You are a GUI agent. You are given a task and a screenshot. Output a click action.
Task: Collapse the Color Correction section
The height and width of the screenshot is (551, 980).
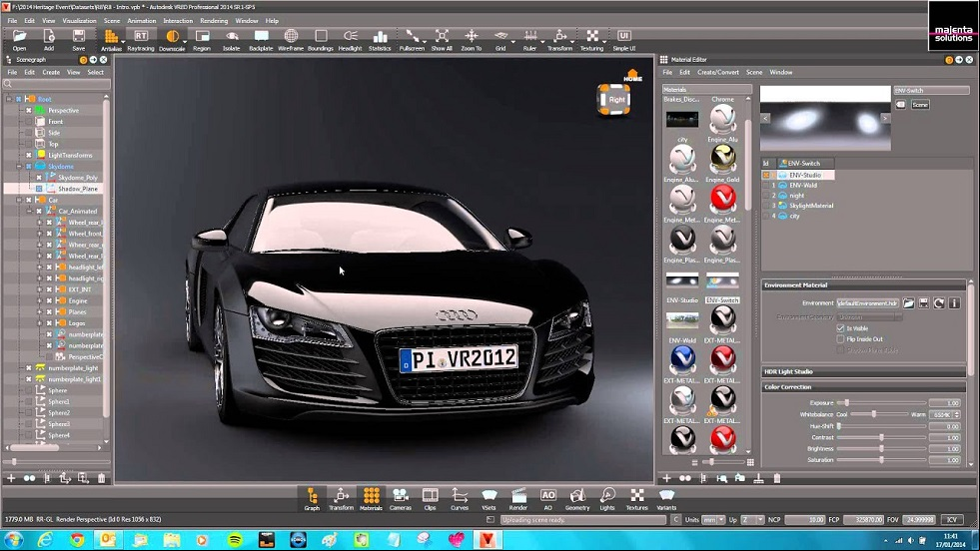pyautogui.click(x=864, y=387)
